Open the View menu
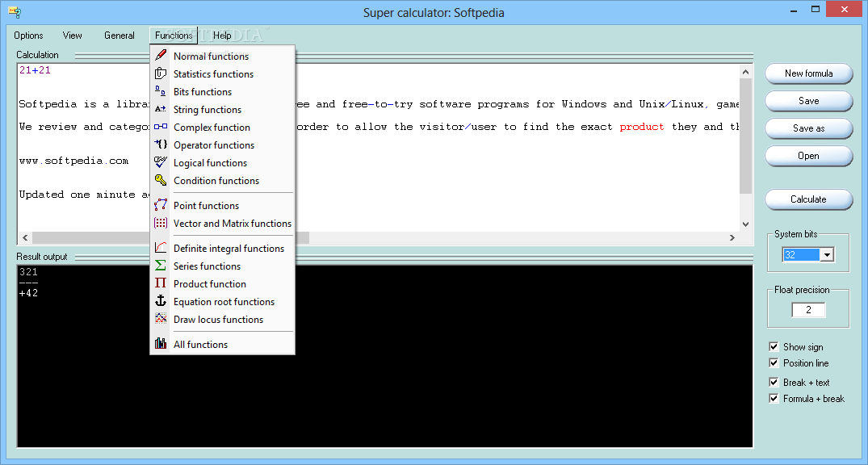 [72, 36]
